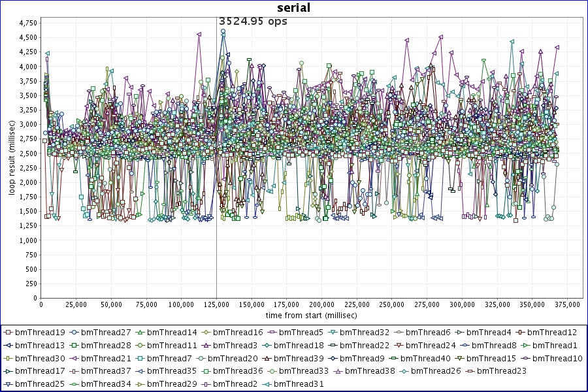
Task: Click the 'time from start (millisec)' axis label
Action: [311, 315]
